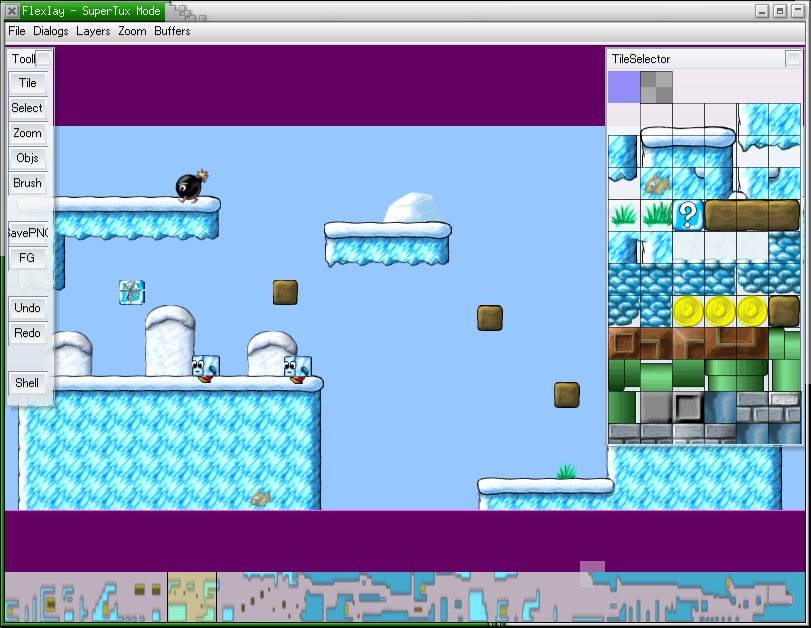Click the fossil fish in ice ground
The width and height of the screenshot is (811, 628).
coord(261,498)
